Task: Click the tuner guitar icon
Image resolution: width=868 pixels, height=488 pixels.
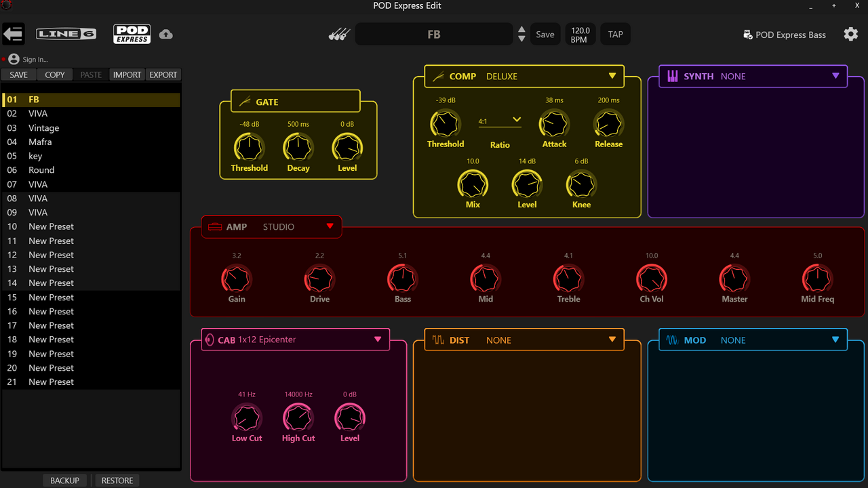Action: [x=339, y=34]
